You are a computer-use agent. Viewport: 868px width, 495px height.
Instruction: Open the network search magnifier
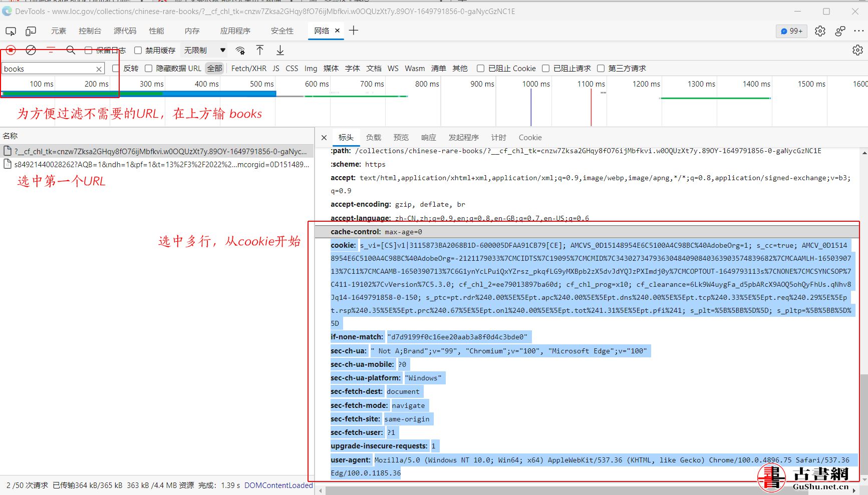point(71,50)
